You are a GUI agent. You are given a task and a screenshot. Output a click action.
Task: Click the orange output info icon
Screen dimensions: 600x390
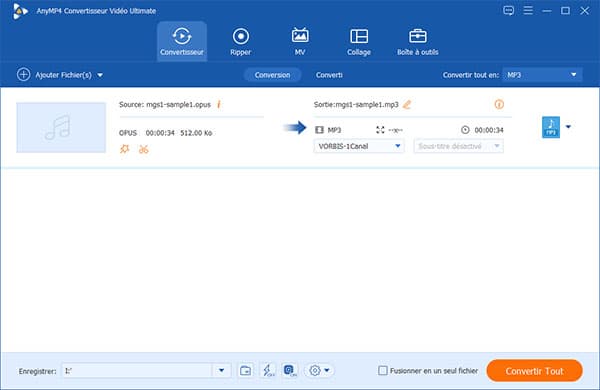499,104
